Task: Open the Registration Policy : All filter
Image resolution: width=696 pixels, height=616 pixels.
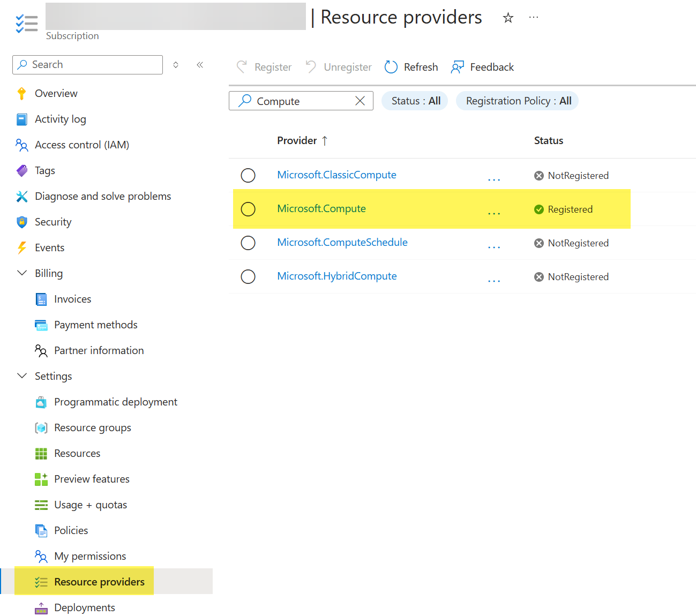Action: (517, 101)
